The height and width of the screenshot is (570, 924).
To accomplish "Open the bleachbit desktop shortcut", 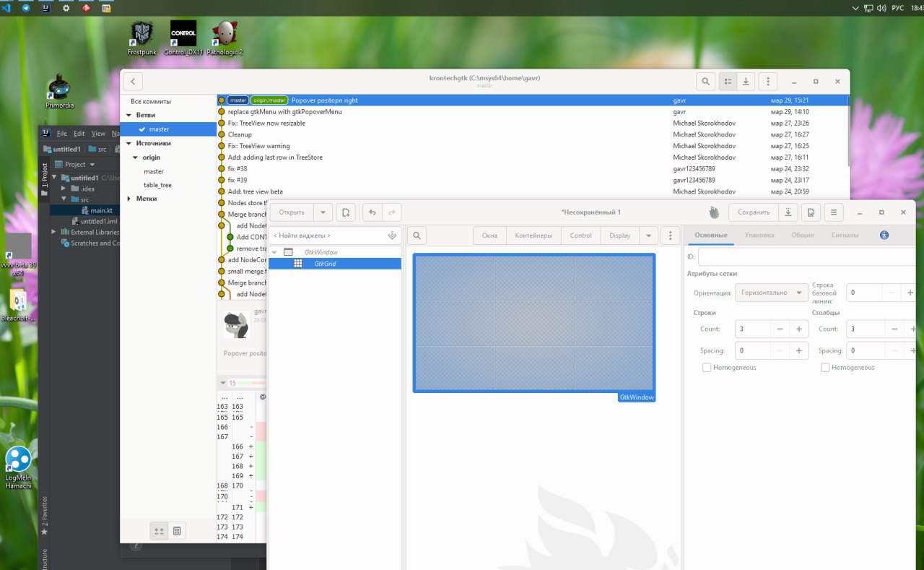I will 17,305.
